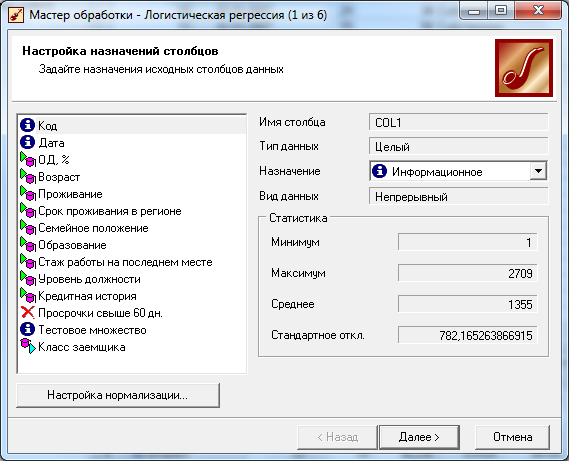Image resolution: width=569 pixels, height=461 pixels.
Task: Click the output icon for Класс заемщика
Action: [28, 346]
